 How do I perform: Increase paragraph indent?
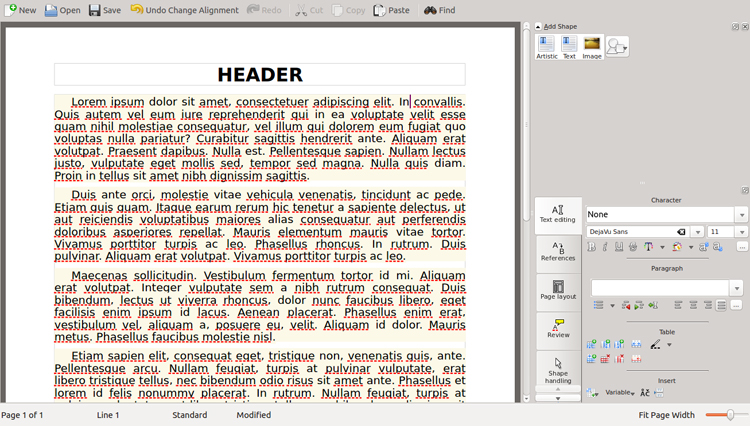click(639, 305)
